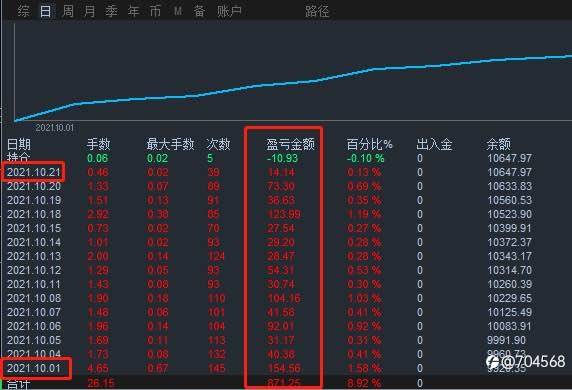The image size is (572, 390).
Task: Click the 10633.83 balance value
Action: pos(510,186)
